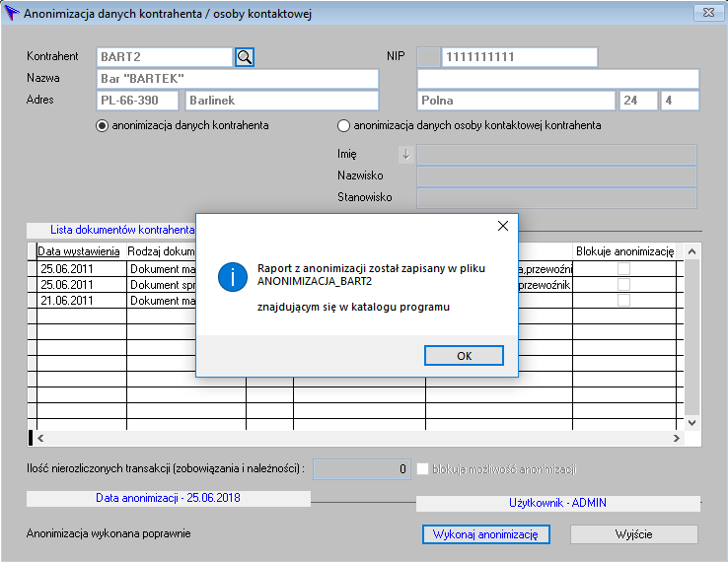Click the Data wystawienia column header

pos(79,251)
